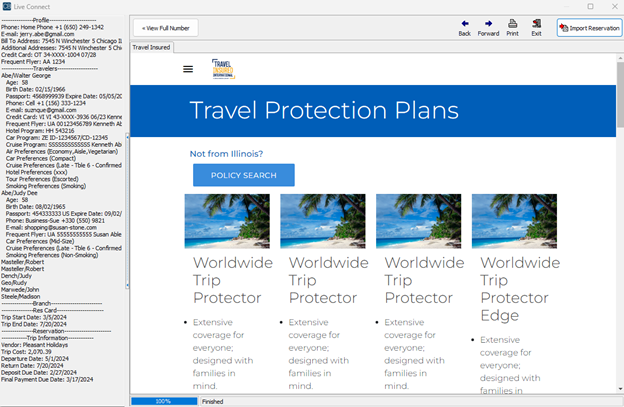Click beach thumbnail of second Worldwide Trip Protector

[323, 221]
